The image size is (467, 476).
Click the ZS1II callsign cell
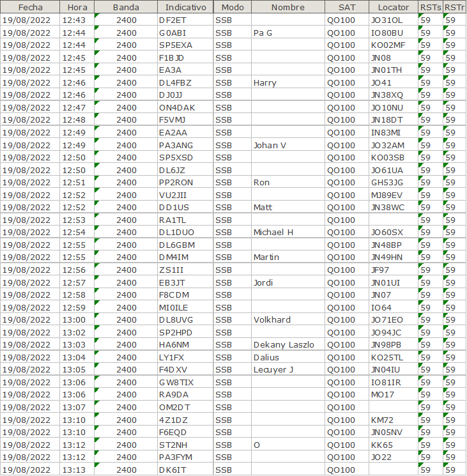pyautogui.click(x=171, y=270)
